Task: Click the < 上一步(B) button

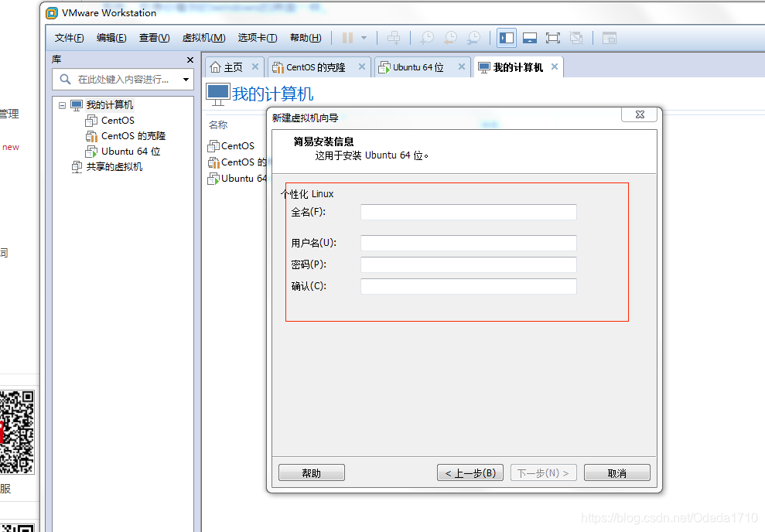Action: click(470, 472)
